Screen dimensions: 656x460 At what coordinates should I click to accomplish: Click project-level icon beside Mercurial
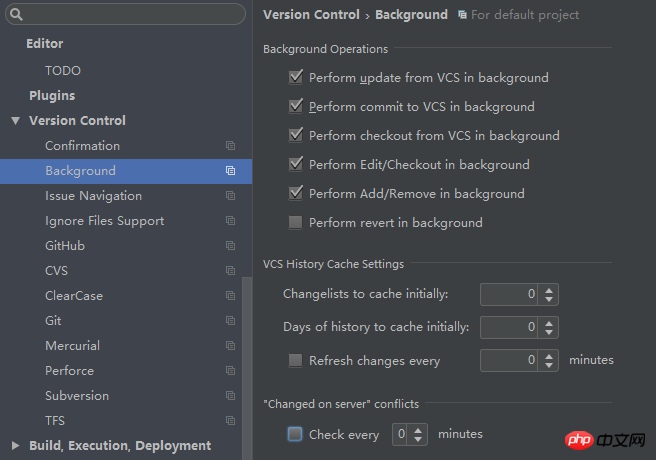point(231,345)
